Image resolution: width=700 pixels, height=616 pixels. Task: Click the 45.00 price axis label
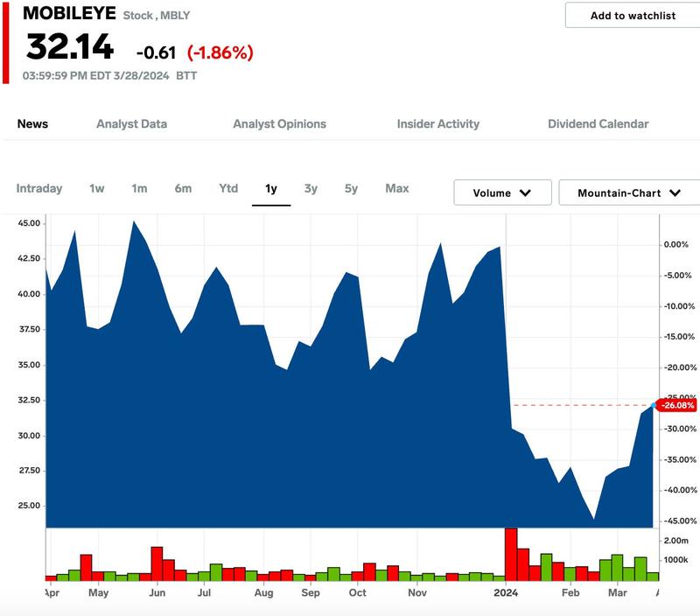tap(29, 223)
